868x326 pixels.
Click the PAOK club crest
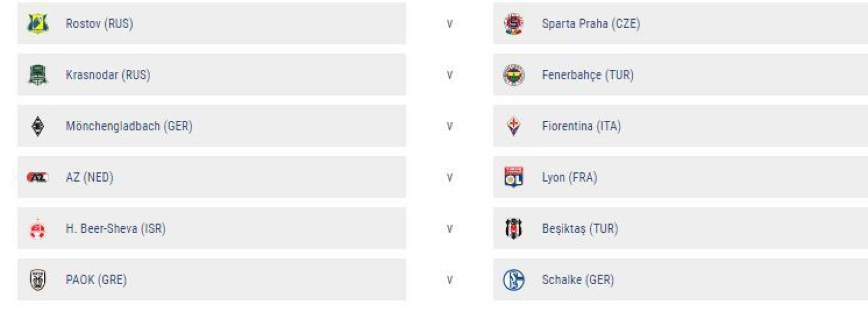[x=38, y=280]
